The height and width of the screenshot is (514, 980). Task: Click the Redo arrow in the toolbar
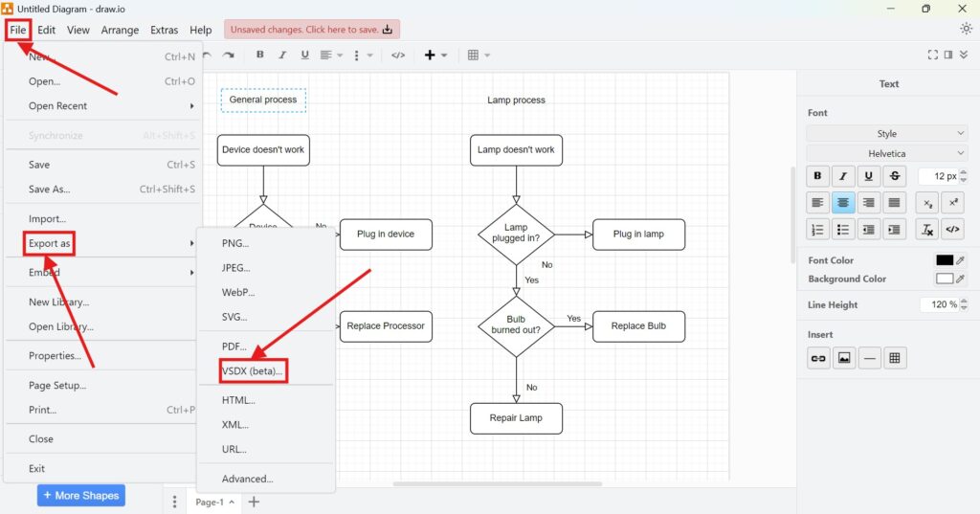[x=229, y=56]
